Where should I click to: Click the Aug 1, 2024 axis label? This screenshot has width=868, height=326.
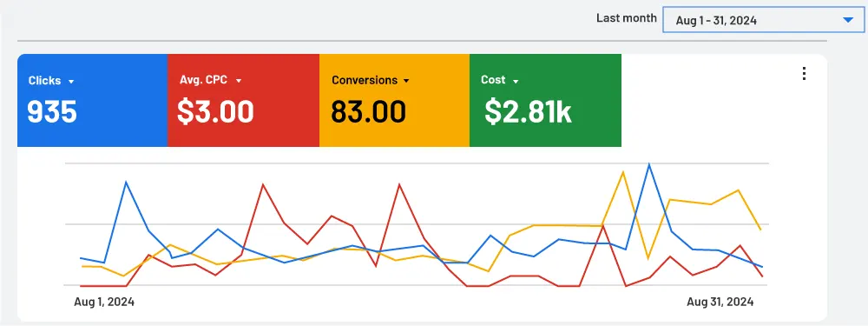[104, 303]
